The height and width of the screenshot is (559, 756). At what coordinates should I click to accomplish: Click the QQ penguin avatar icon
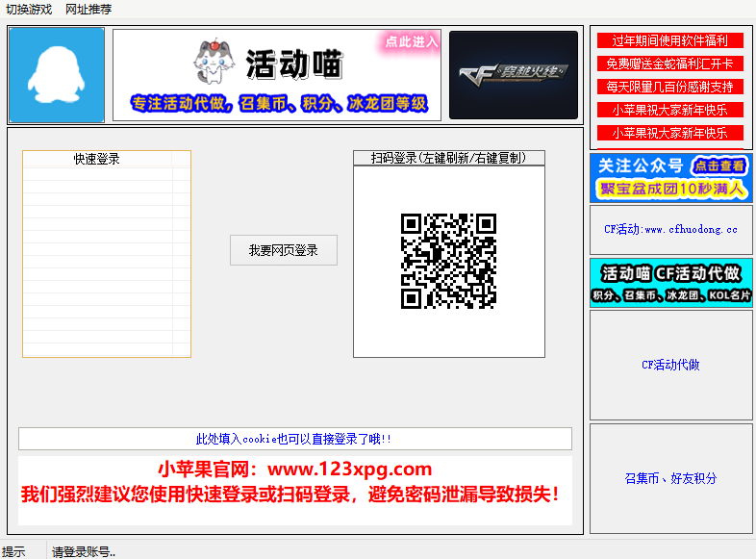click(x=57, y=75)
